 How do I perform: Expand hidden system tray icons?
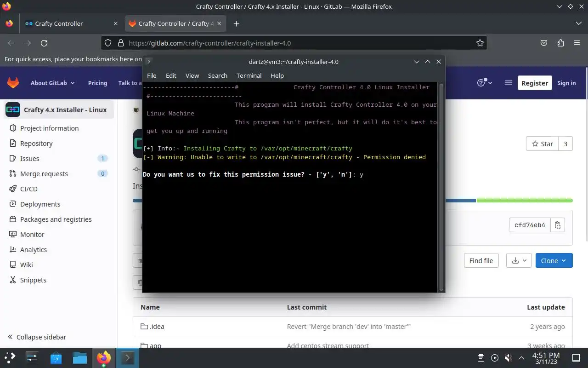tap(521, 358)
